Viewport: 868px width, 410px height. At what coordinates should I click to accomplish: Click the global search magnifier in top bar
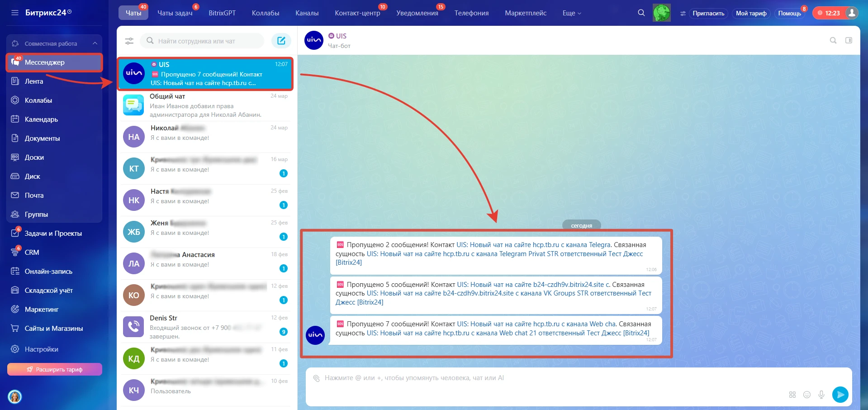(x=641, y=13)
